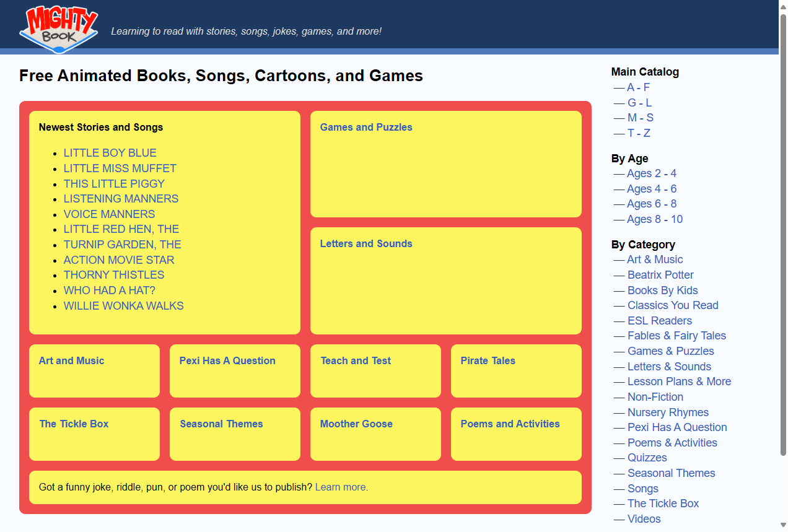
Task: Open the LITTLE BOY BLUE story
Action: 110,153
